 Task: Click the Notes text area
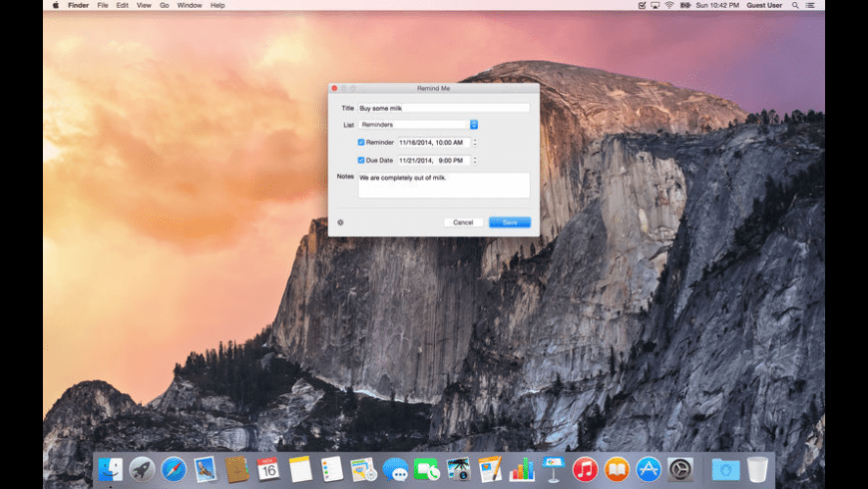tap(444, 185)
